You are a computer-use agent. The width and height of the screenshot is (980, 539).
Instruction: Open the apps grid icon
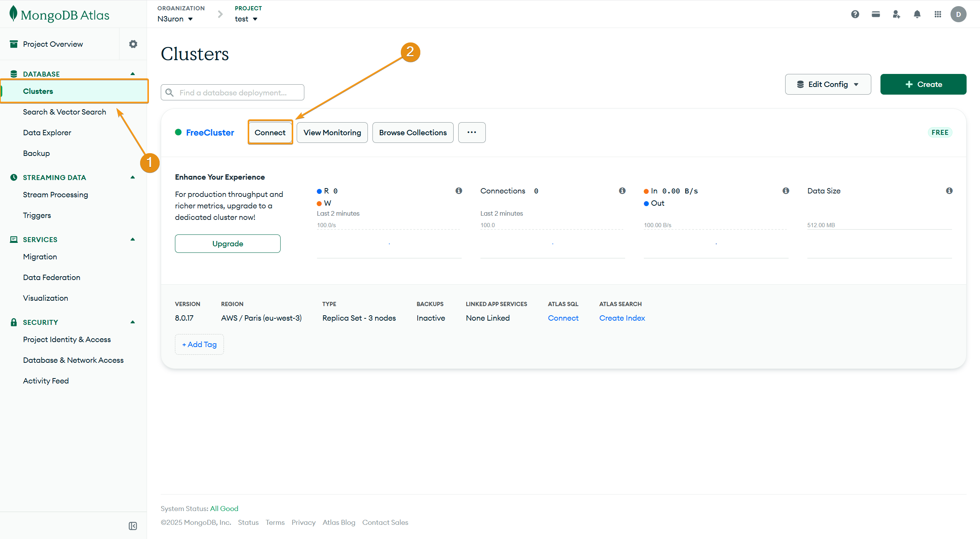tap(938, 14)
